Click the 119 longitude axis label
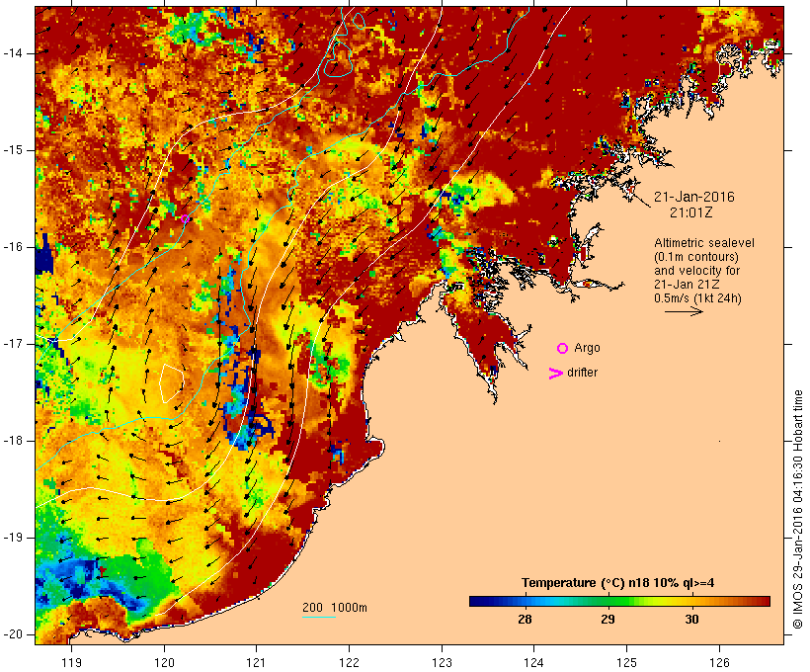Screen dimensions: 810x672 click(x=71, y=662)
